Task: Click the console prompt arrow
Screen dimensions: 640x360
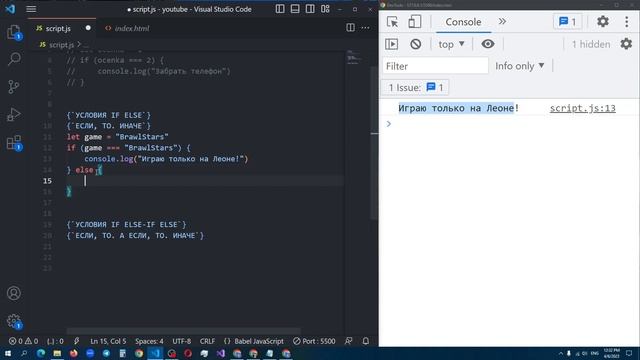Action: (389, 124)
